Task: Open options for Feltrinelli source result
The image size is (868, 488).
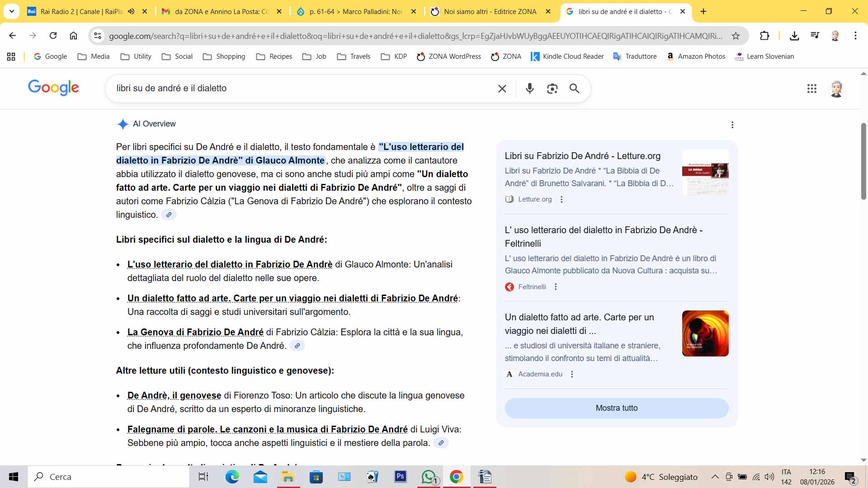Action: [x=556, y=287]
